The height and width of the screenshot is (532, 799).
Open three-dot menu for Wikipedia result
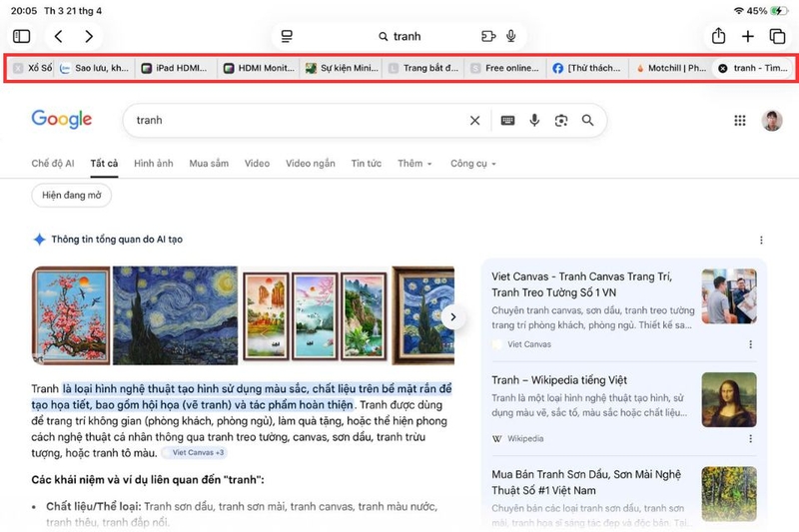(x=750, y=438)
